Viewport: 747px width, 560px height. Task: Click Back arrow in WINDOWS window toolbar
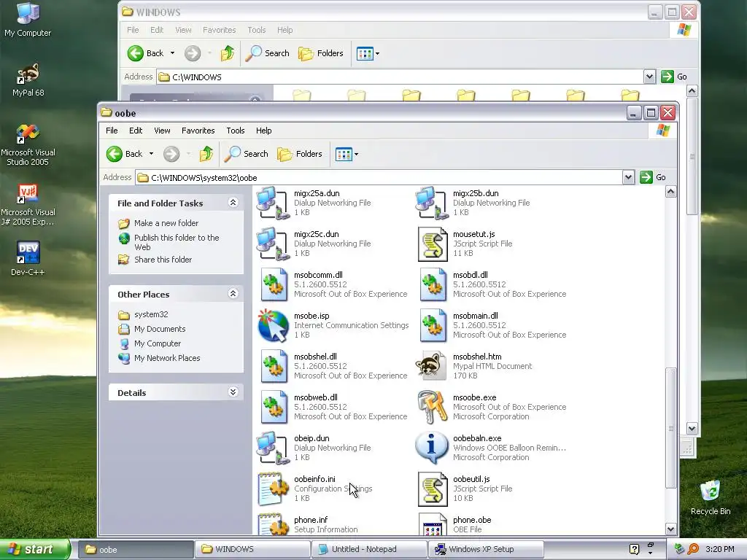tap(136, 53)
